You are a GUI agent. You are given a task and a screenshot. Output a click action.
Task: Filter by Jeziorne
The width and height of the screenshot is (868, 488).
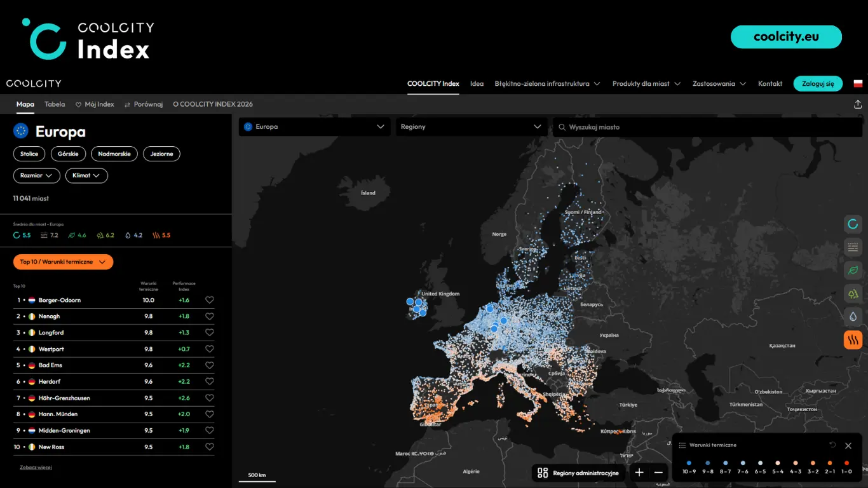click(162, 154)
